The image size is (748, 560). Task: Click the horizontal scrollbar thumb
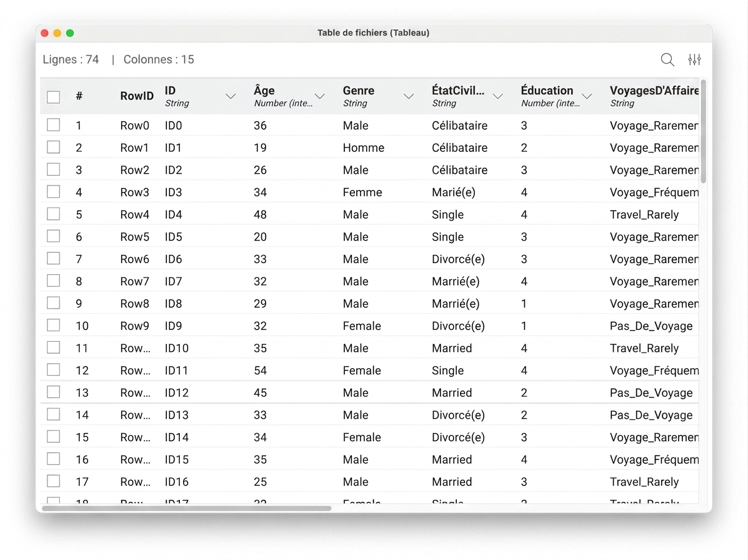[x=186, y=509]
